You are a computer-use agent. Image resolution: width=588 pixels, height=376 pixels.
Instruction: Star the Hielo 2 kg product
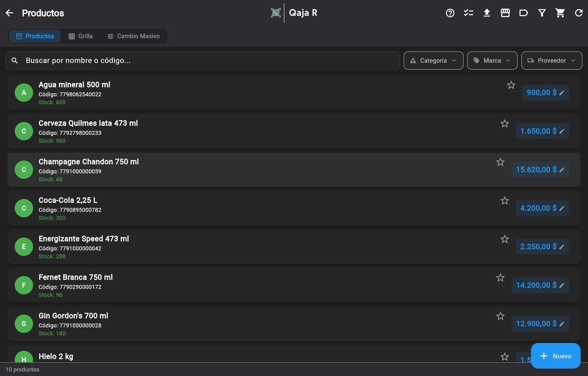coord(505,357)
